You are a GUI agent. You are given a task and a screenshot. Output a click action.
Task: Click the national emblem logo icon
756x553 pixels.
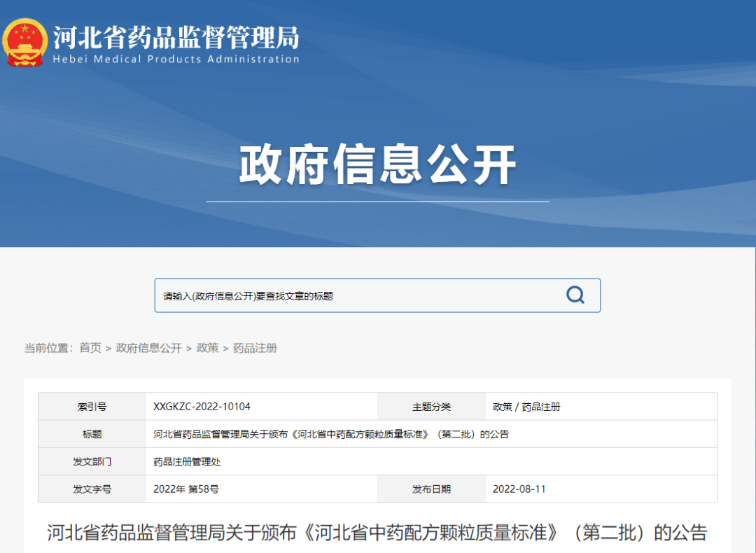click(x=27, y=42)
